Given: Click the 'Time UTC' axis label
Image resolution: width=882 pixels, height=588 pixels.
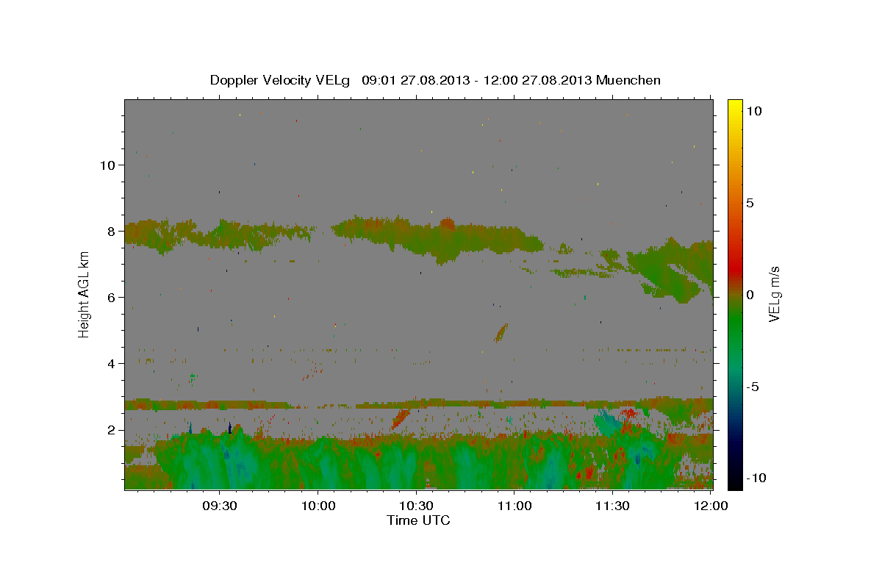Looking at the screenshot, I should point(418,520).
